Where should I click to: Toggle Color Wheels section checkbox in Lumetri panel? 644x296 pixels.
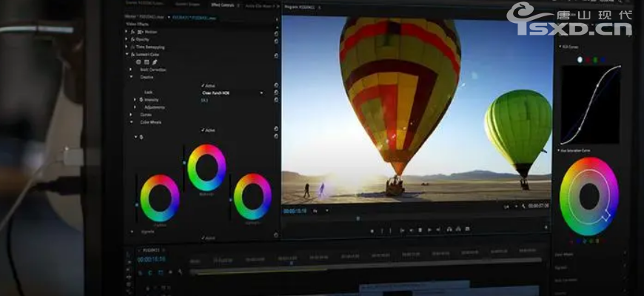point(625,254)
